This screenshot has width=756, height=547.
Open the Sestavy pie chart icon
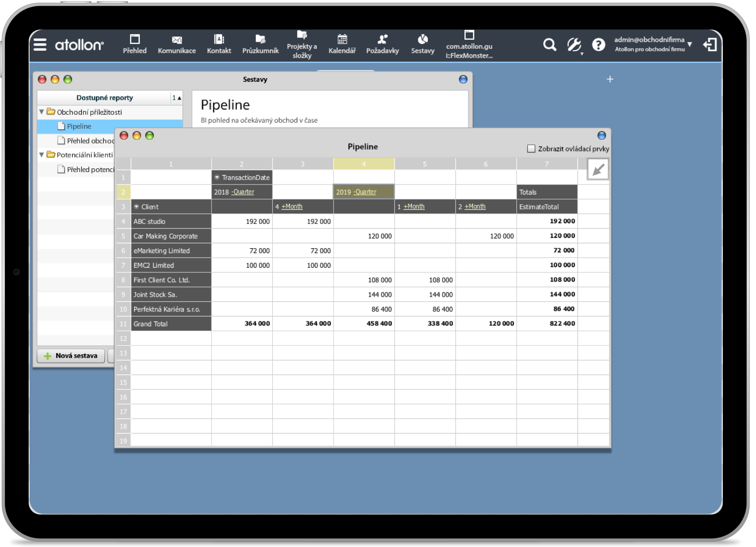click(423, 39)
